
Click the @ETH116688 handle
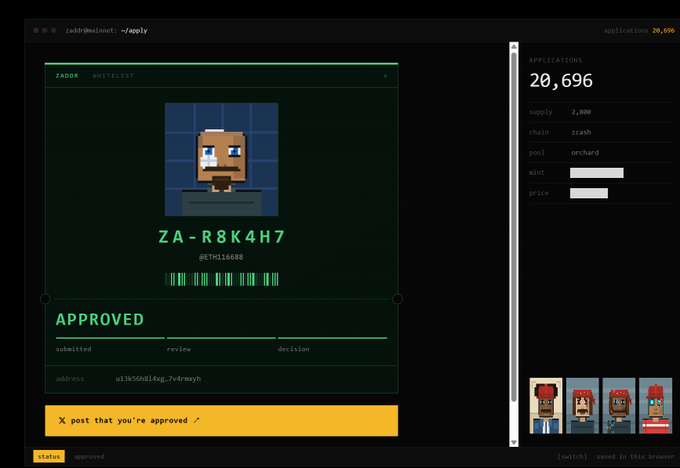coord(221,257)
